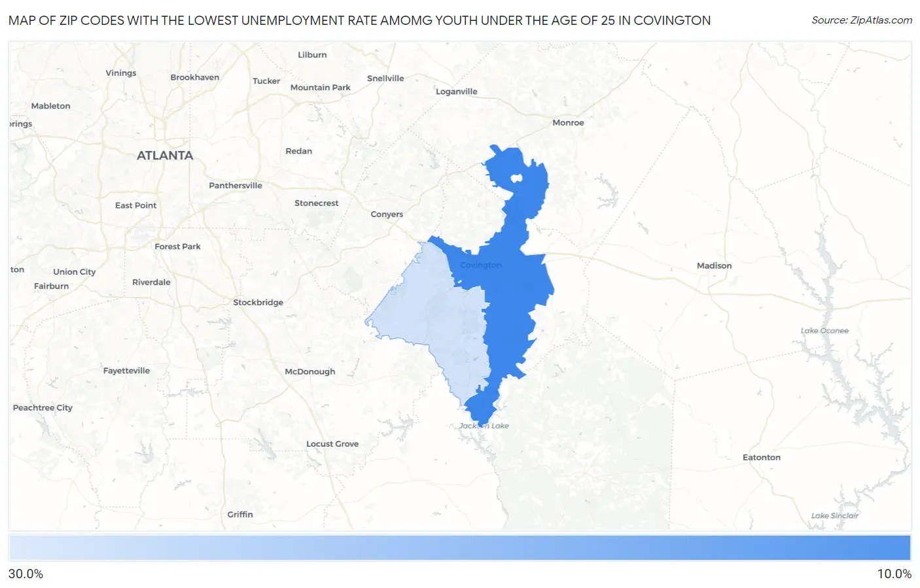Click the Panthersville map label
920x588 pixels.
[x=236, y=186]
